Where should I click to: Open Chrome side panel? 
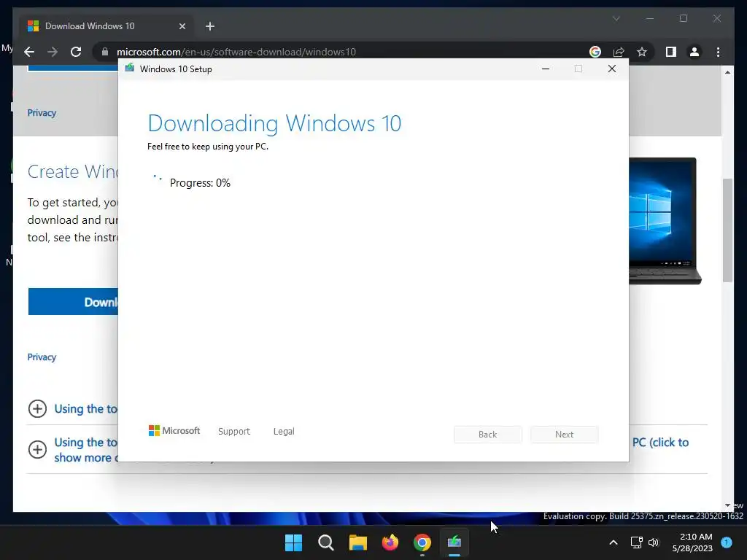pos(671,52)
